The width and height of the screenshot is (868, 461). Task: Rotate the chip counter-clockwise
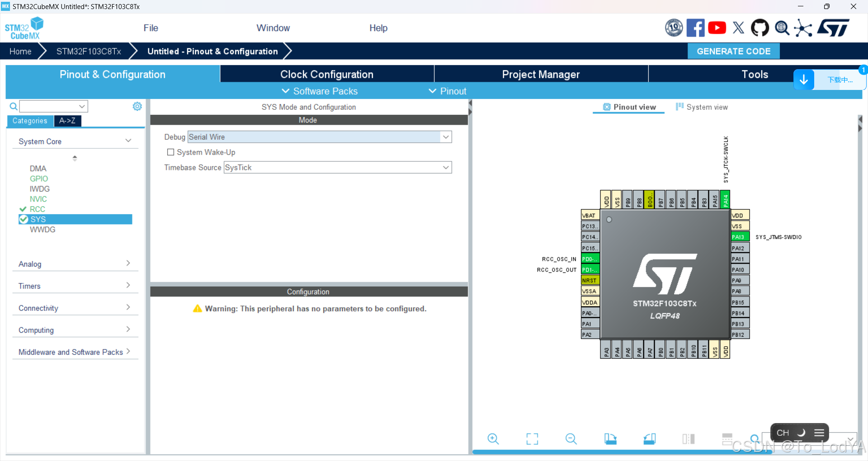click(x=650, y=439)
